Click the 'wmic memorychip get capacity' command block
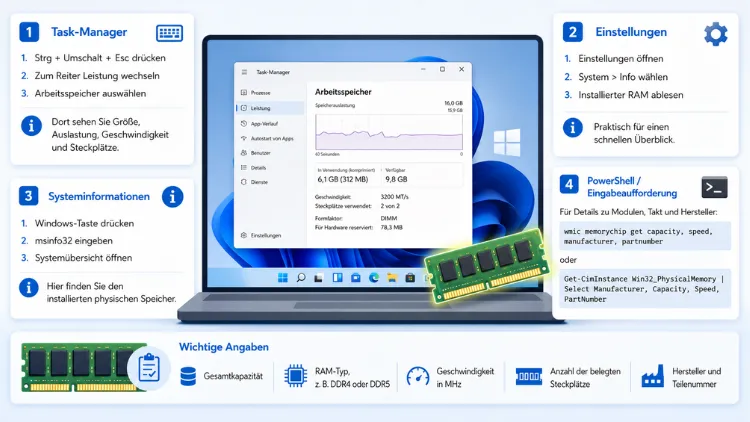Image resolution: width=750 pixels, height=422 pixels. click(645, 236)
